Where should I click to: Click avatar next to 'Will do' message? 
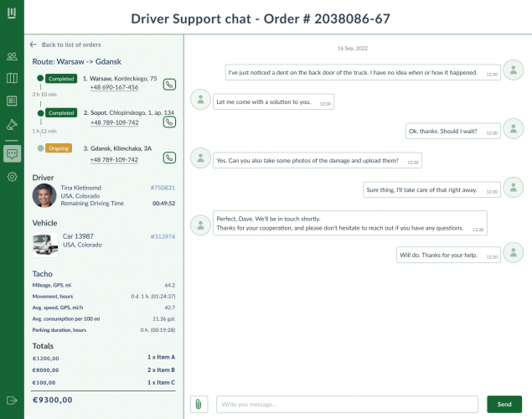pyautogui.click(x=514, y=252)
